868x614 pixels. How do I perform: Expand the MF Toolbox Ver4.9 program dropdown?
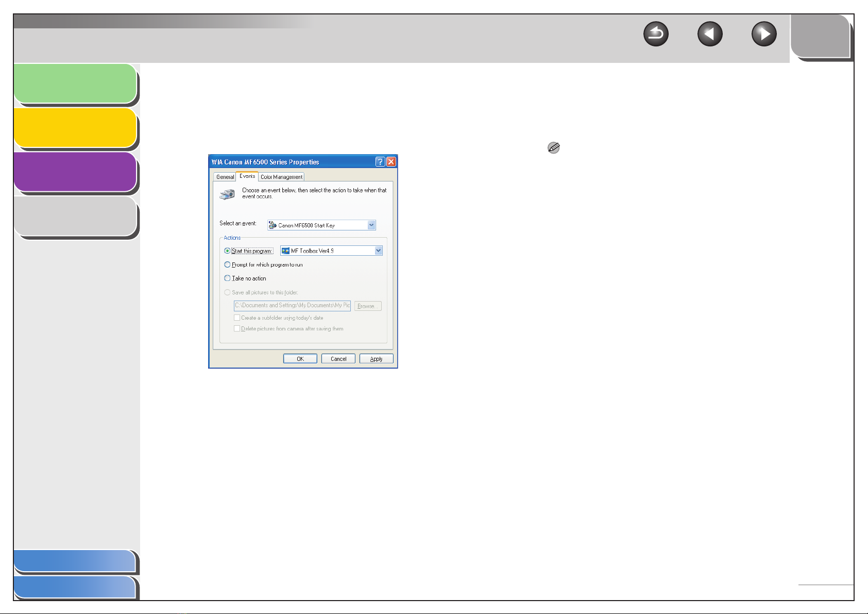point(379,251)
